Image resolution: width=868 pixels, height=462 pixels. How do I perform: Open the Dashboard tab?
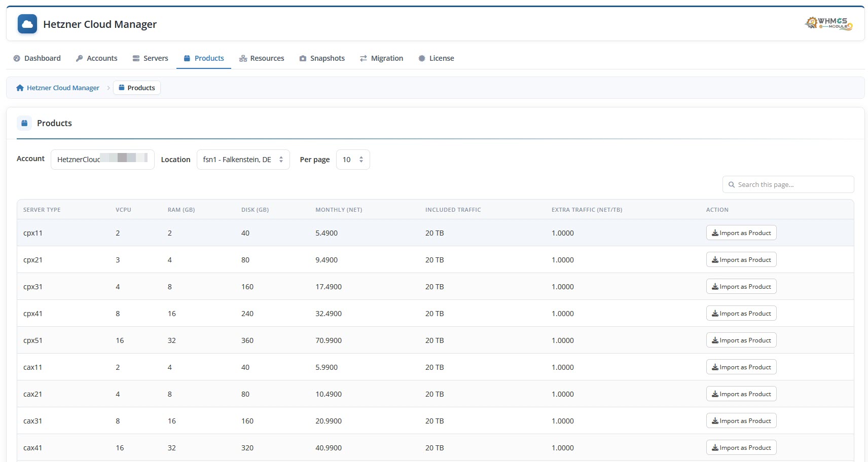tap(37, 58)
